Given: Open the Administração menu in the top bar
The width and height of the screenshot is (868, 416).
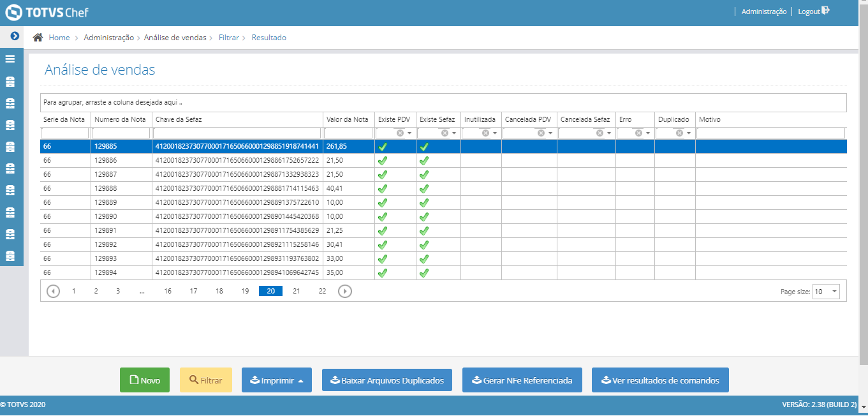Looking at the screenshot, I should click(763, 11).
